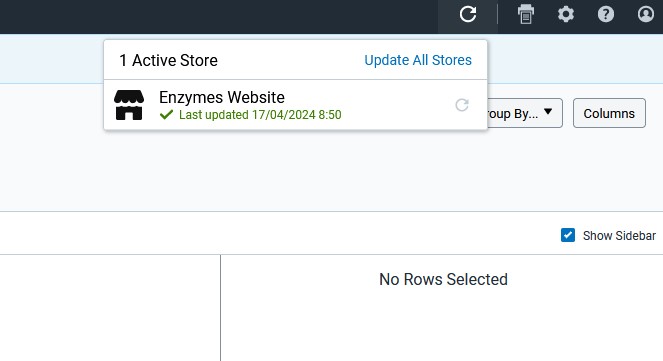
Task: Open the printer icon in the header
Action: 526,14
